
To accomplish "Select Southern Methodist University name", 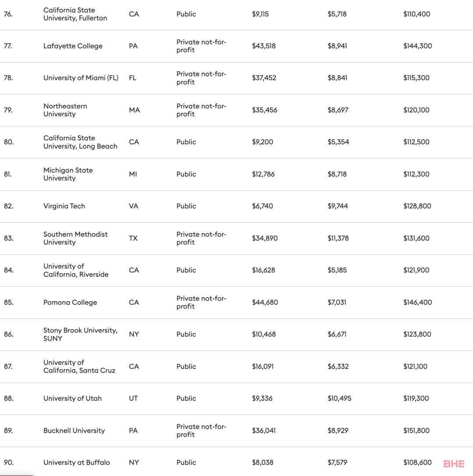I will pos(75,238).
